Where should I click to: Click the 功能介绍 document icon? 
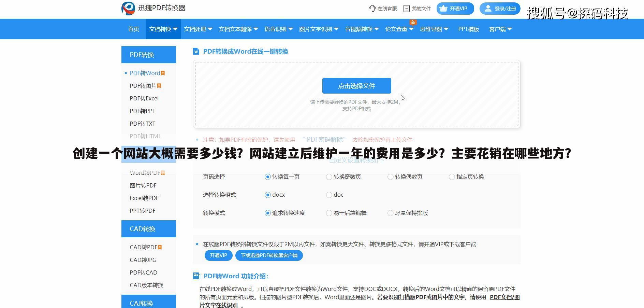point(196,276)
